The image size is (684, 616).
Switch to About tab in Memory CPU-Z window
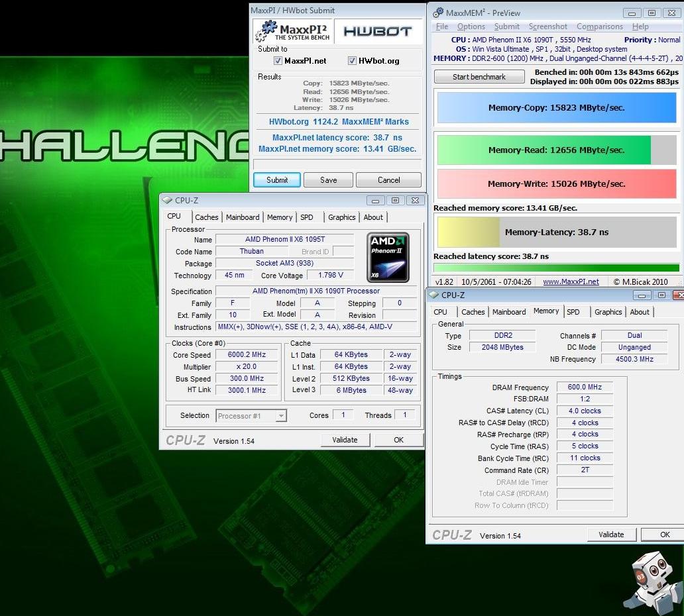click(x=640, y=312)
